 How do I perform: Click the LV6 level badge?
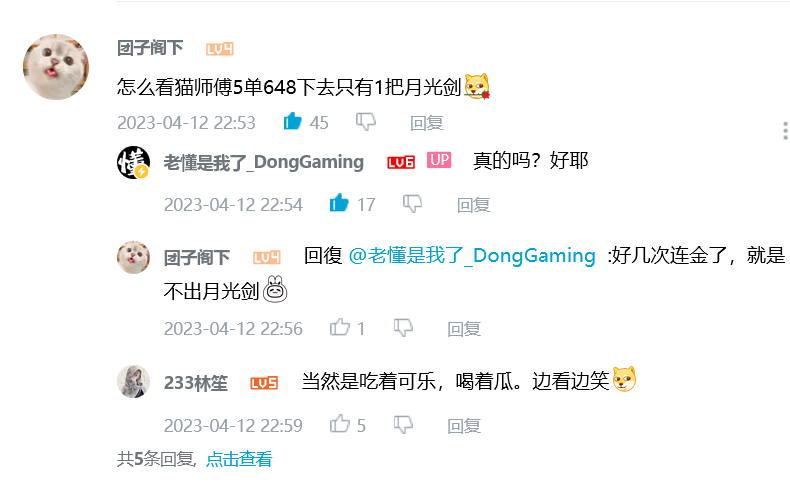[401, 162]
